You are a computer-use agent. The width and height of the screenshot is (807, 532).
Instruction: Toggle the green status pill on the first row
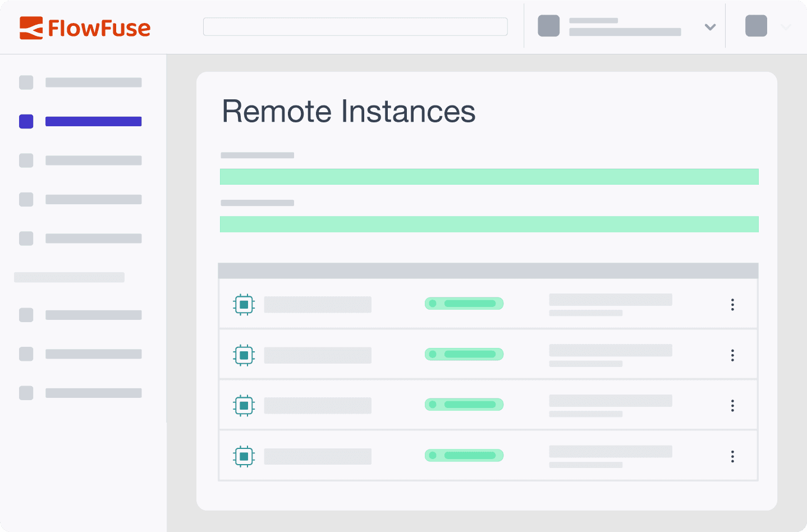464,303
